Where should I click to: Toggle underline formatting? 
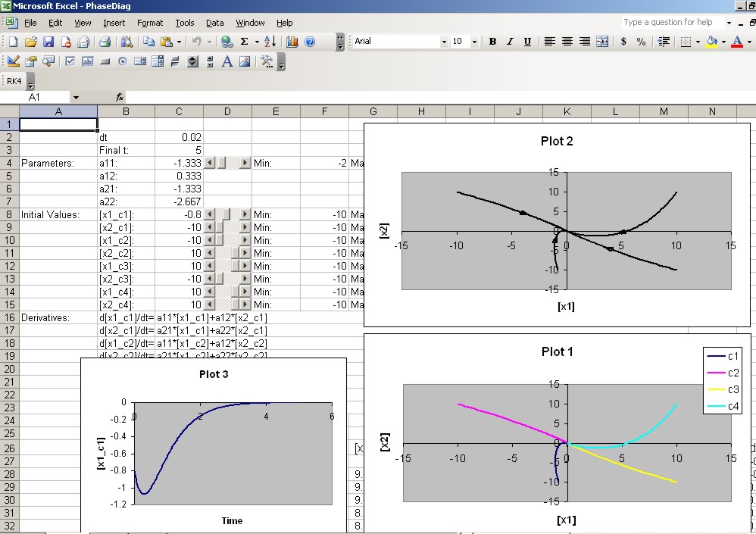[527, 42]
